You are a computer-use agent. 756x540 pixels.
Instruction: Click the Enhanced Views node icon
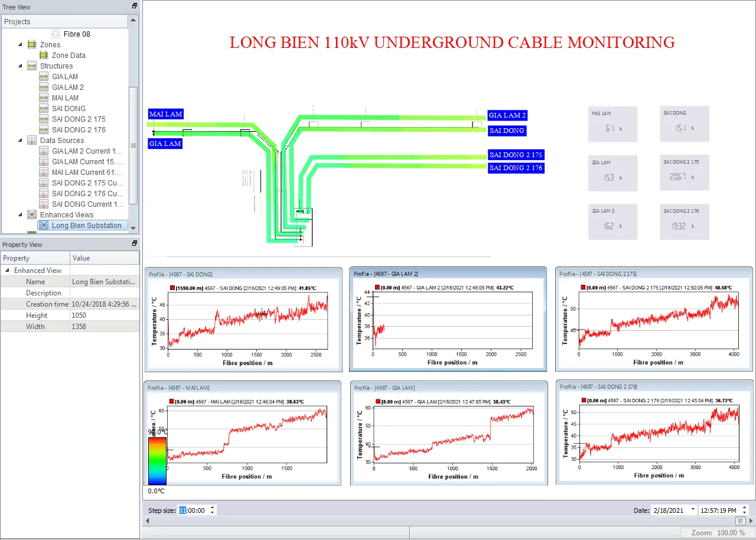32,215
